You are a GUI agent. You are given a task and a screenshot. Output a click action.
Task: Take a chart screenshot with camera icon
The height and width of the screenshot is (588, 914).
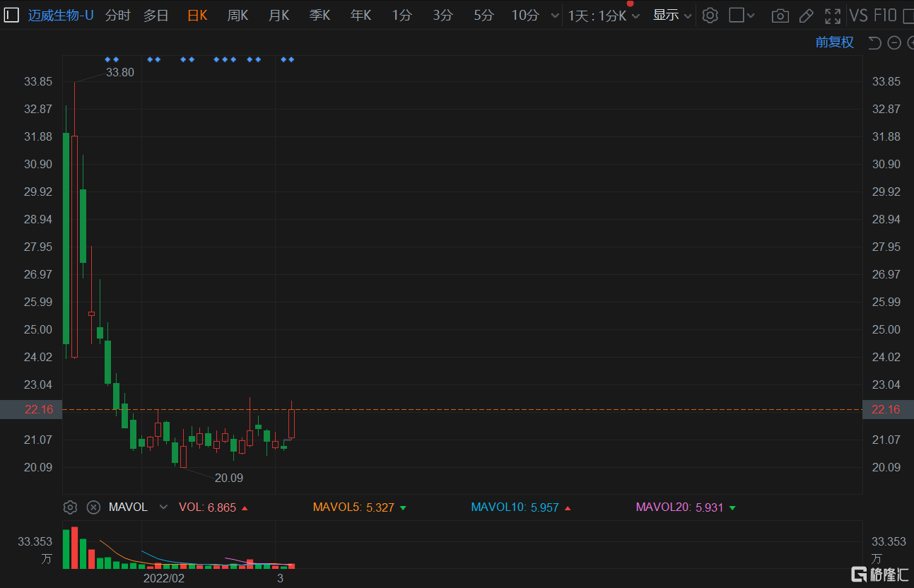click(x=780, y=16)
